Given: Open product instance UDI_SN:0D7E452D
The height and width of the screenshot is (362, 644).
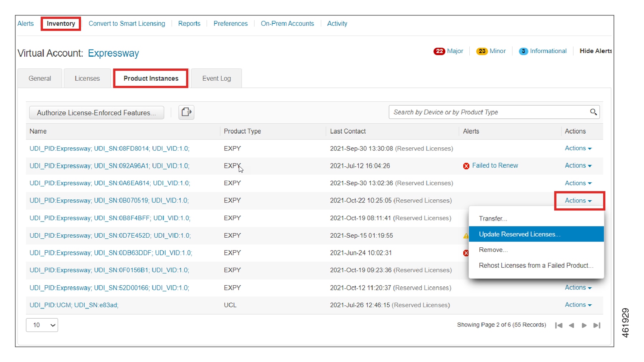Looking at the screenshot, I should pos(110,235).
